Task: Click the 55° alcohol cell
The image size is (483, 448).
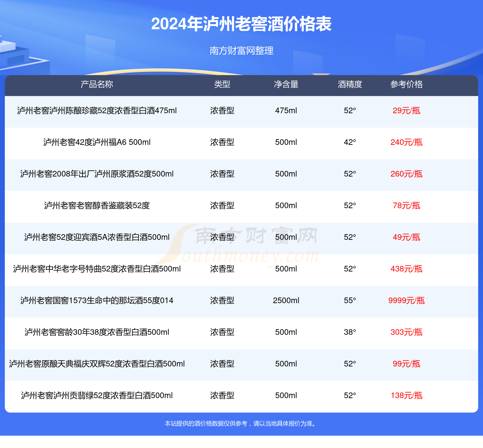Action: click(x=350, y=300)
